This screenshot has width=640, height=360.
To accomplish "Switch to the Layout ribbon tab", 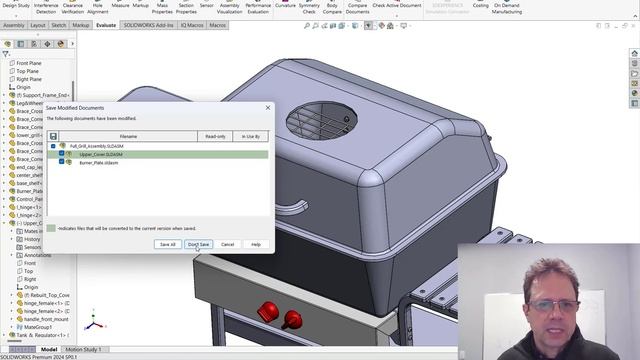I will click(x=38, y=25).
